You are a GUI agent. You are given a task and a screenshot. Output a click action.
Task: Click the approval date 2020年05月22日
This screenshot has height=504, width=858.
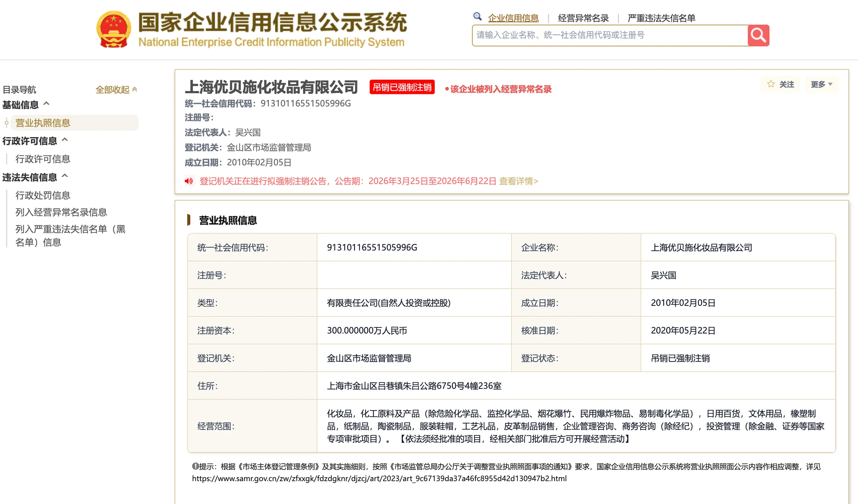pyautogui.click(x=683, y=330)
